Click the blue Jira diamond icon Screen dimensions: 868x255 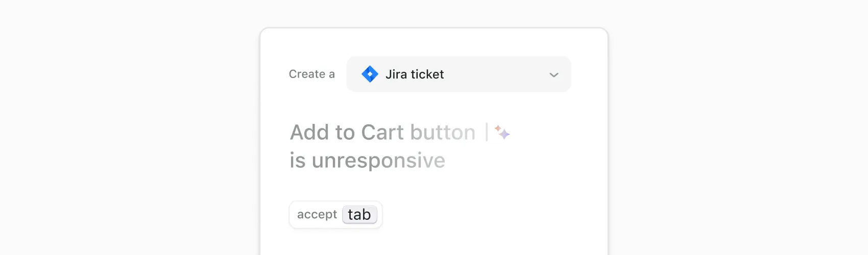[370, 74]
